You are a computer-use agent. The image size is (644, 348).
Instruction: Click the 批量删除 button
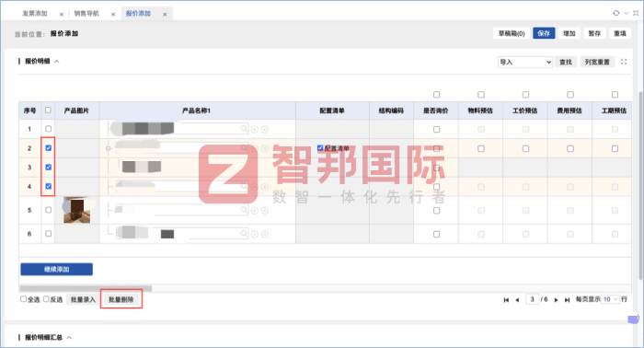[x=121, y=299]
